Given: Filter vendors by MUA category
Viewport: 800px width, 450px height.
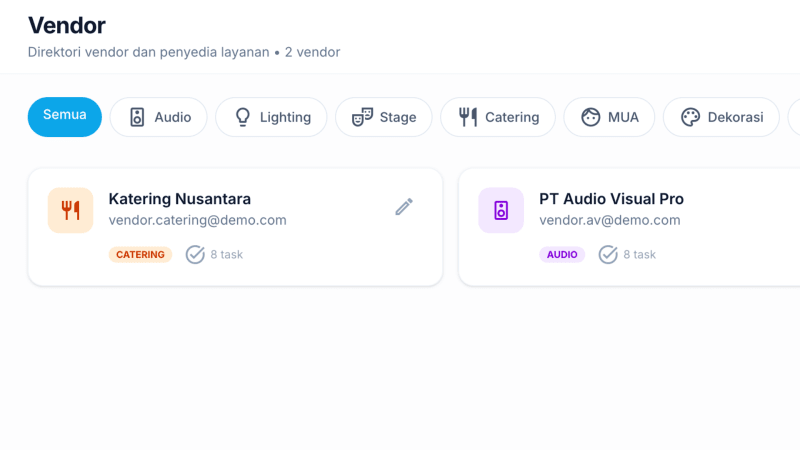Looking at the screenshot, I should [x=609, y=117].
